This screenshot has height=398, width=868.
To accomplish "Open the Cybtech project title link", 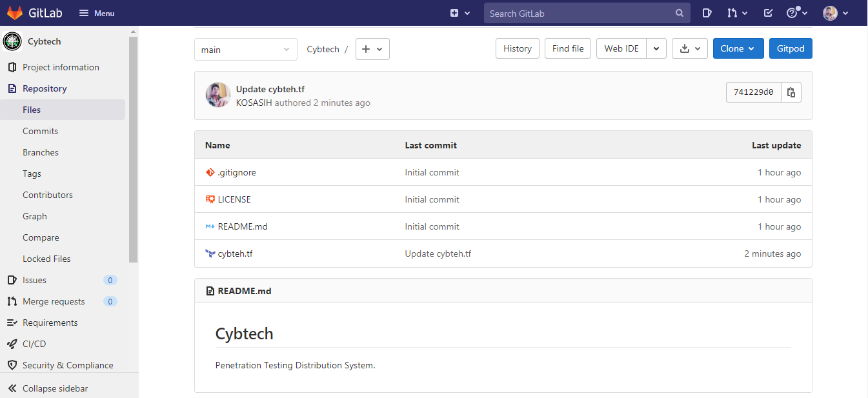I will 45,41.
